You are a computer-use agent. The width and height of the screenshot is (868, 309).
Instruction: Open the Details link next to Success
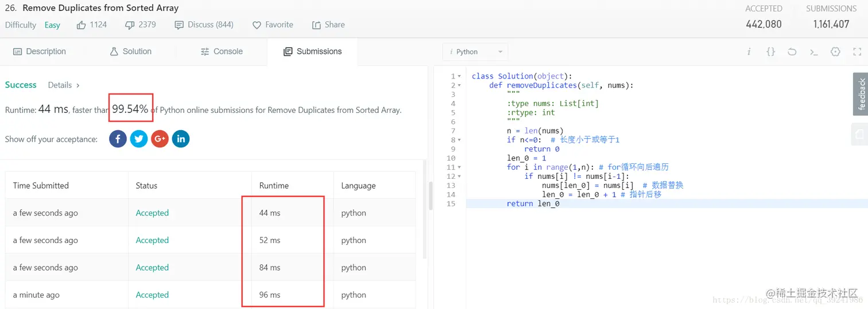coord(64,85)
